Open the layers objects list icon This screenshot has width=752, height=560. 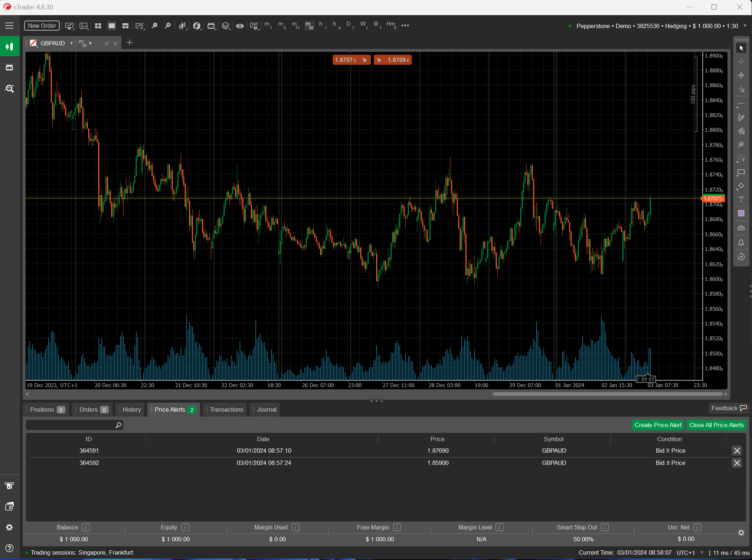(x=226, y=26)
